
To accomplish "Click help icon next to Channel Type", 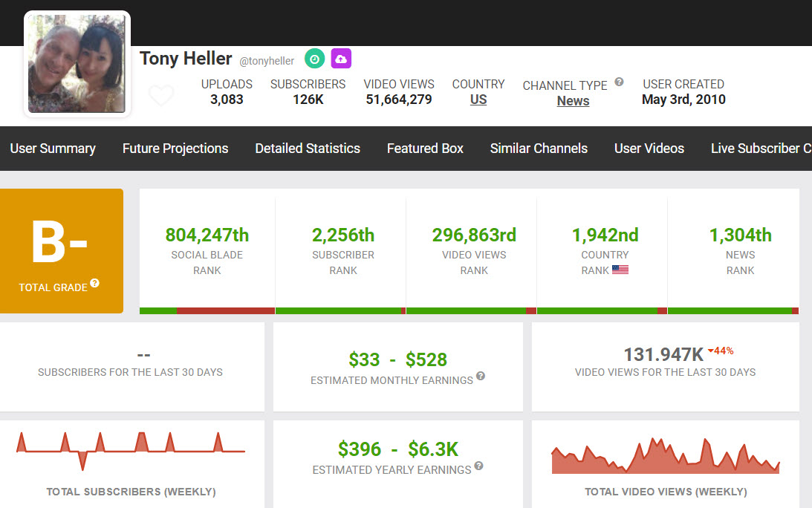I will pos(619,82).
